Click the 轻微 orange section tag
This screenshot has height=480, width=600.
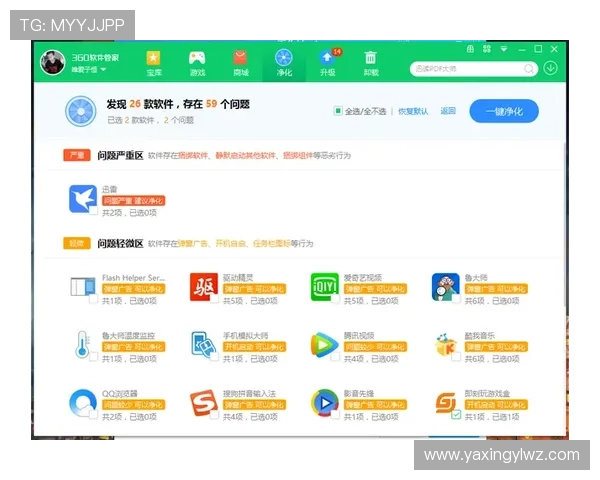(77, 243)
